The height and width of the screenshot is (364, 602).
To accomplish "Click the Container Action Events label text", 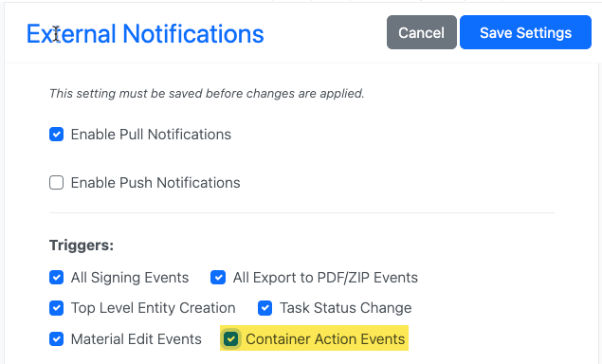I will [325, 339].
